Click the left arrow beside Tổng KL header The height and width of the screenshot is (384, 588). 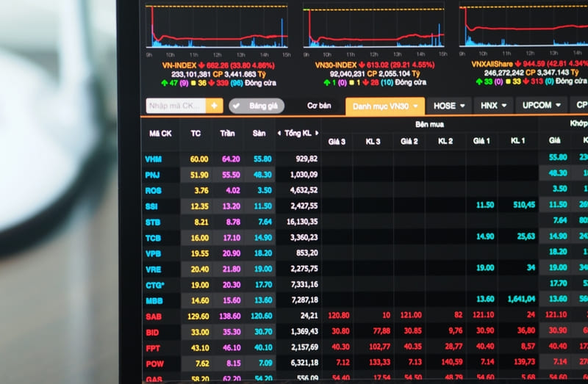[279, 133]
